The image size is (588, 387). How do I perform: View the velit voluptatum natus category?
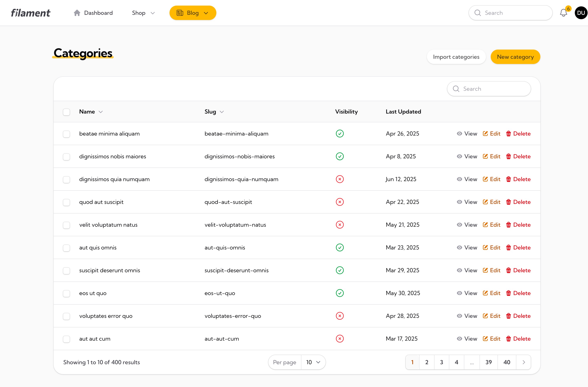pos(467,225)
